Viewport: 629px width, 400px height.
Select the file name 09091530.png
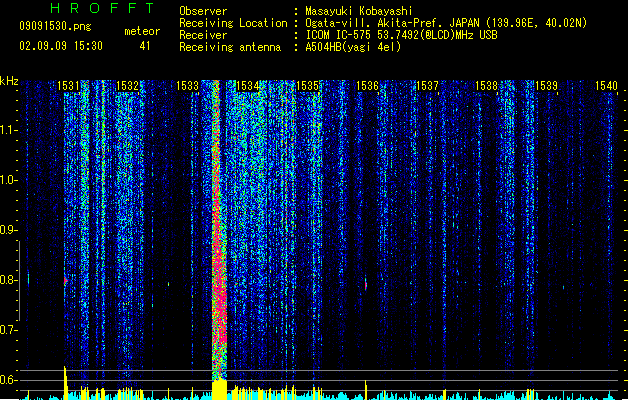55,26
